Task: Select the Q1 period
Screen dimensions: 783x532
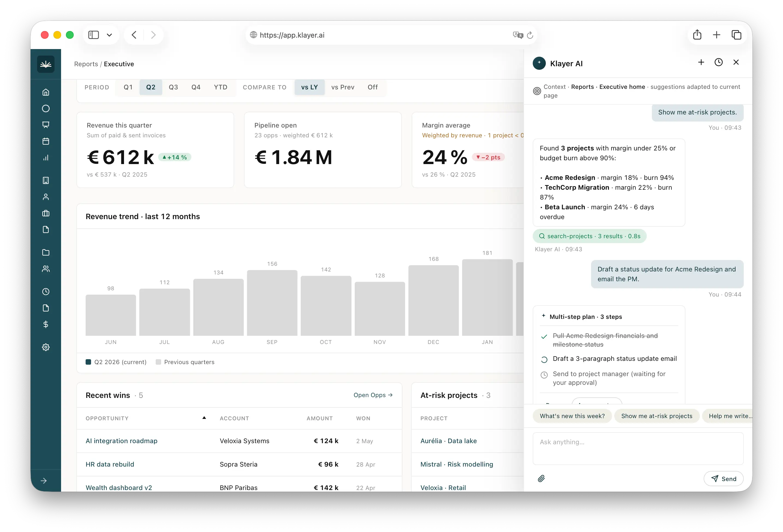Action: click(128, 87)
